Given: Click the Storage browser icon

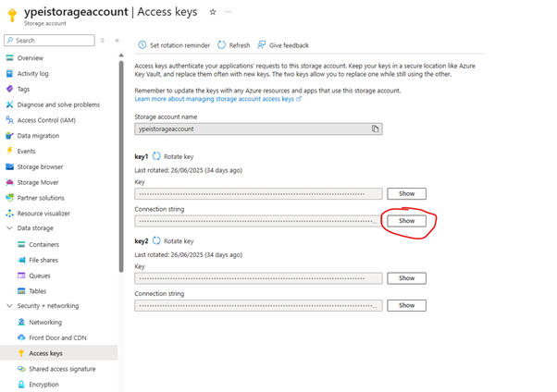Looking at the screenshot, I should pos(9,166).
